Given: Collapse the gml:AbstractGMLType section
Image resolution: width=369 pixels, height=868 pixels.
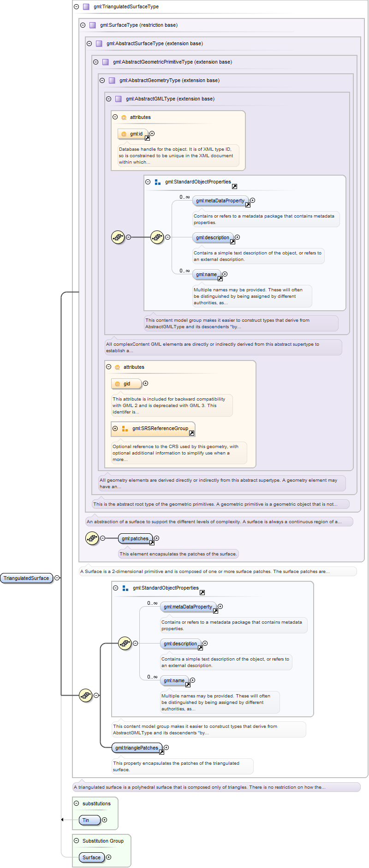Looking at the screenshot, I should tap(109, 99).
